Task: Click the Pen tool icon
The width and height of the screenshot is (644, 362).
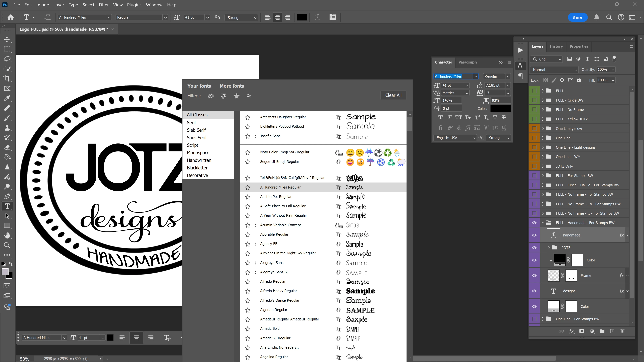Action: point(7,196)
